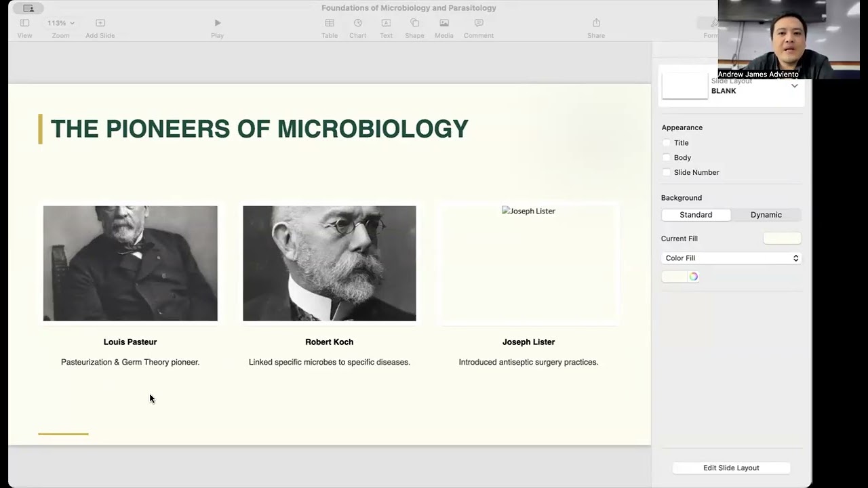The image size is (868, 488).
Task: Enable the Title checkbox
Action: (666, 143)
